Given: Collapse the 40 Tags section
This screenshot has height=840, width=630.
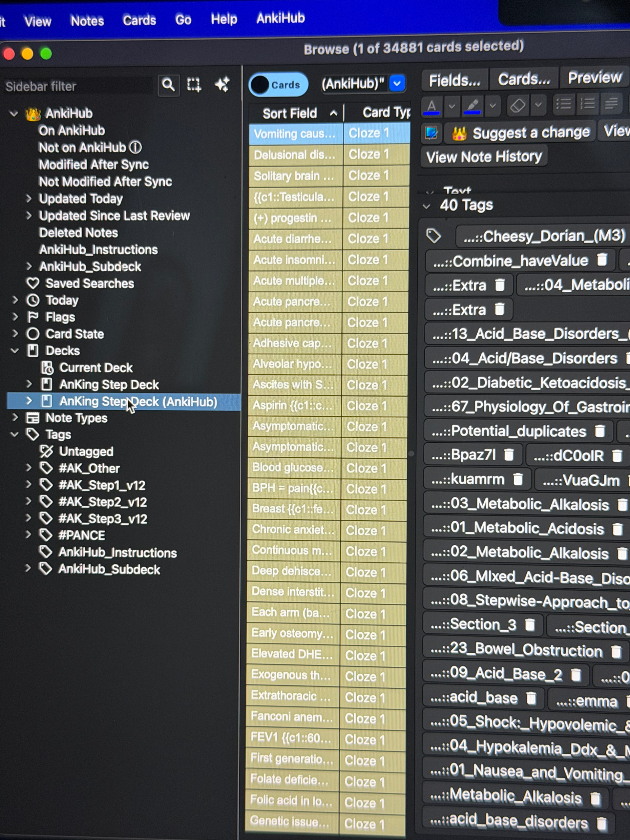Looking at the screenshot, I should point(427,207).
